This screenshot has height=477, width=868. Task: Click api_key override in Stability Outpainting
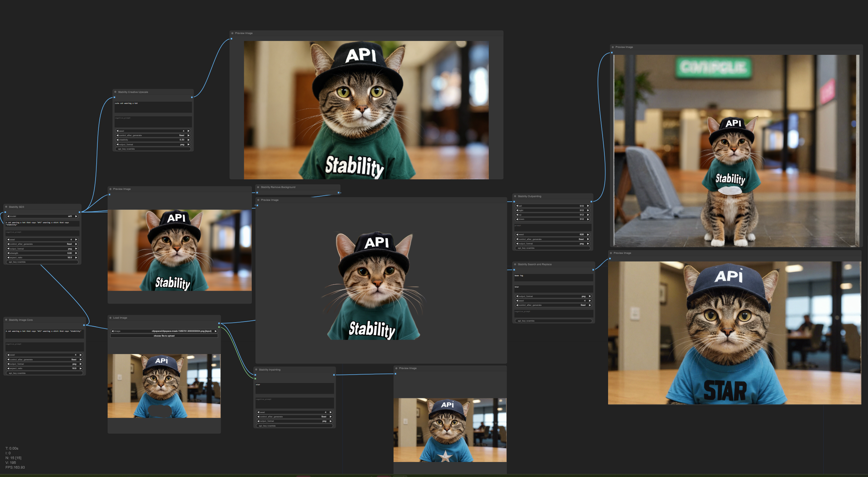tap(552, 248)
